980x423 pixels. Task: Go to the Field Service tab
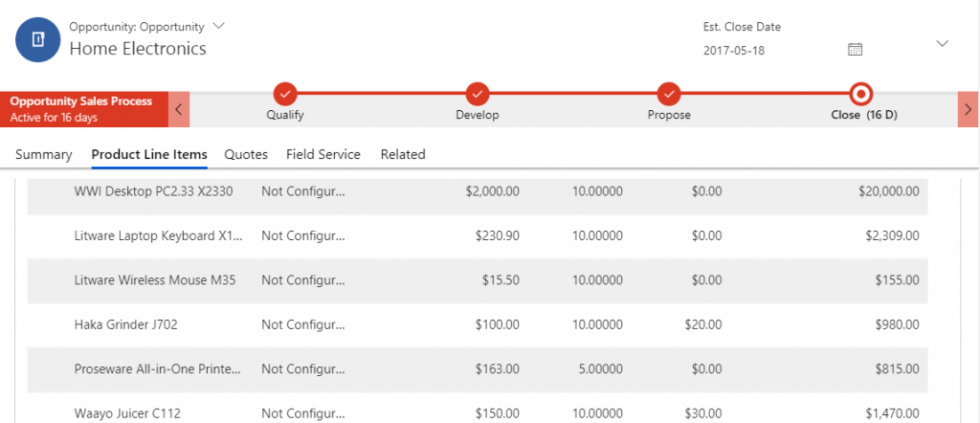[323, 154]
